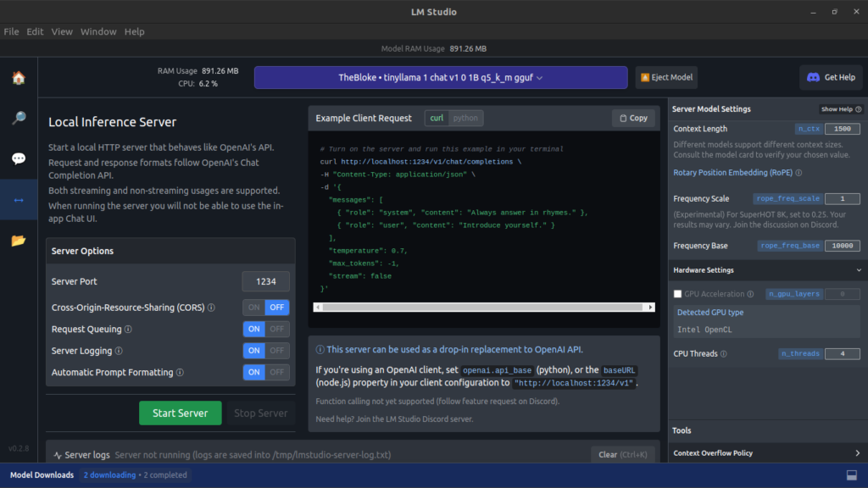Open the Home page from the sidebar
The image size is (868, 488).
coord(18,77)
